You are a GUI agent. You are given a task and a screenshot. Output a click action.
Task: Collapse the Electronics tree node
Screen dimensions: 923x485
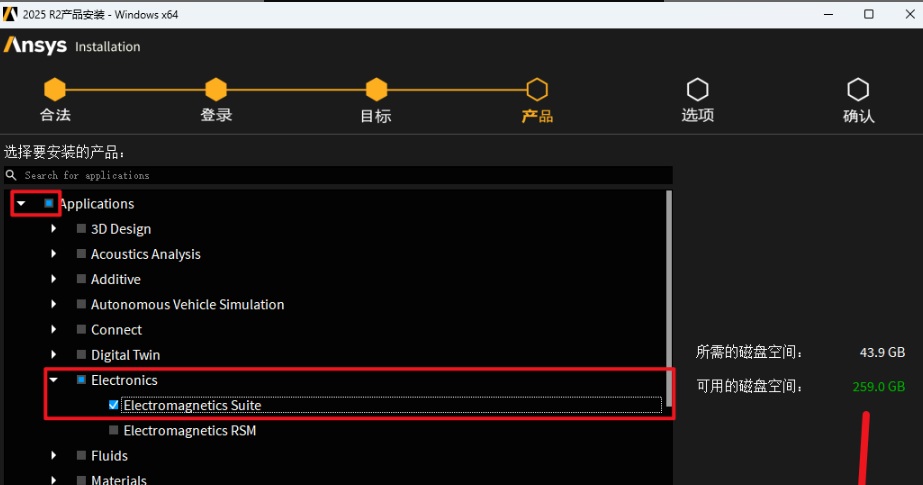click(54, 380)
